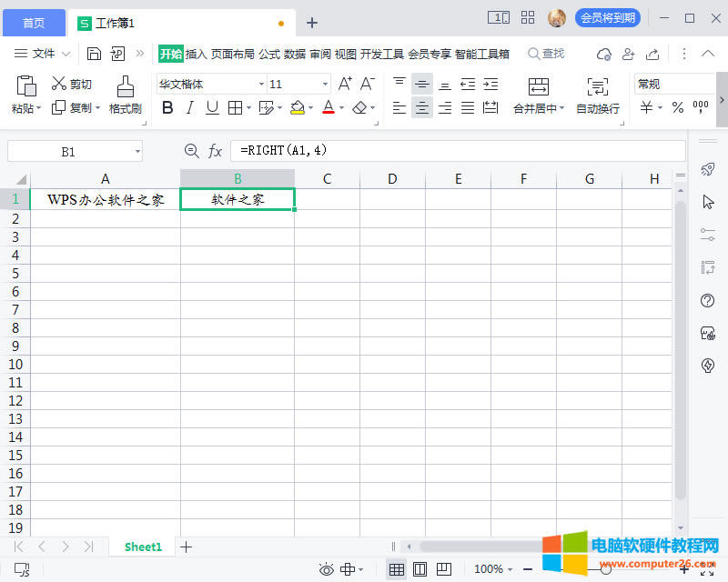Click the 会员将到期 membership button
Image resolution: width=728 pixels, height=582 pixels.
click(x=607, y=18)
